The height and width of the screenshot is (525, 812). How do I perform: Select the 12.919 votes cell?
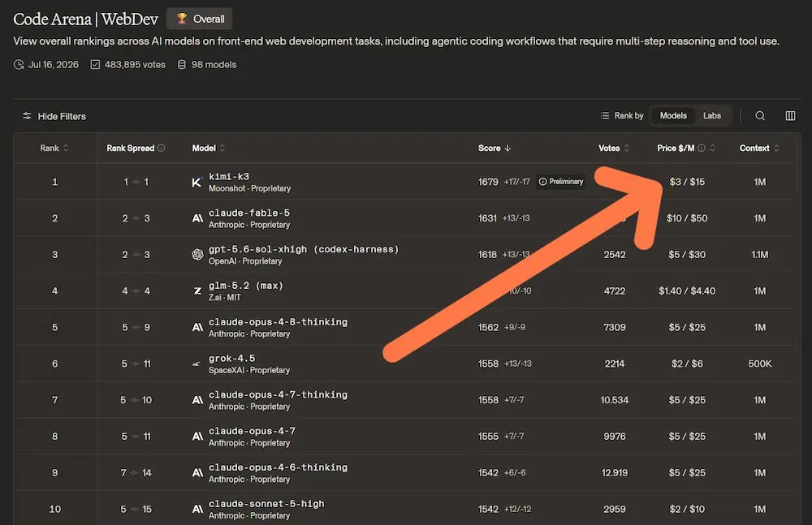(614, 473)
